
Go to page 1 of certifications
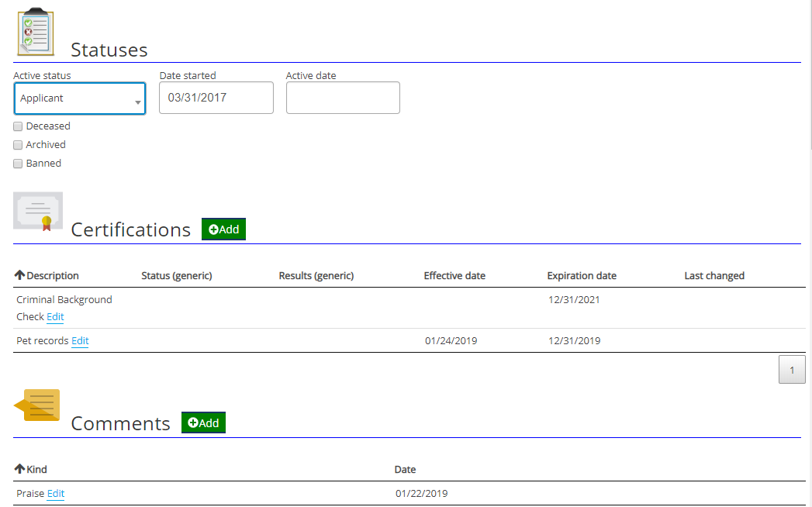coord(791,371)
